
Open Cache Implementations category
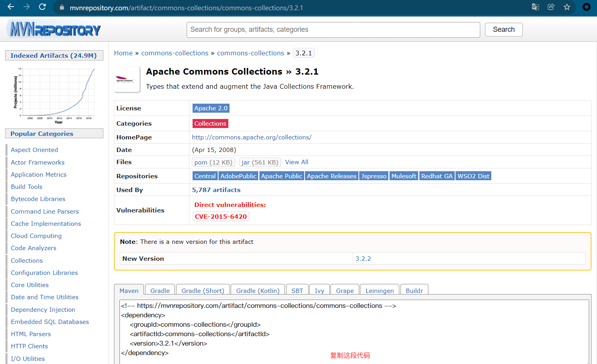[x=46, y=224]
